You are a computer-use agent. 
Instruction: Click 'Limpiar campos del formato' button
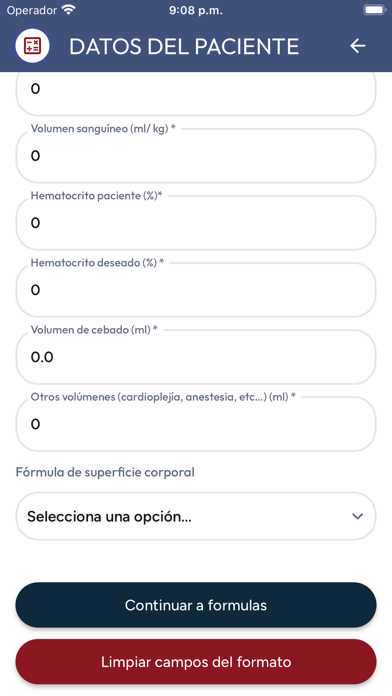[x=196, y=662]
